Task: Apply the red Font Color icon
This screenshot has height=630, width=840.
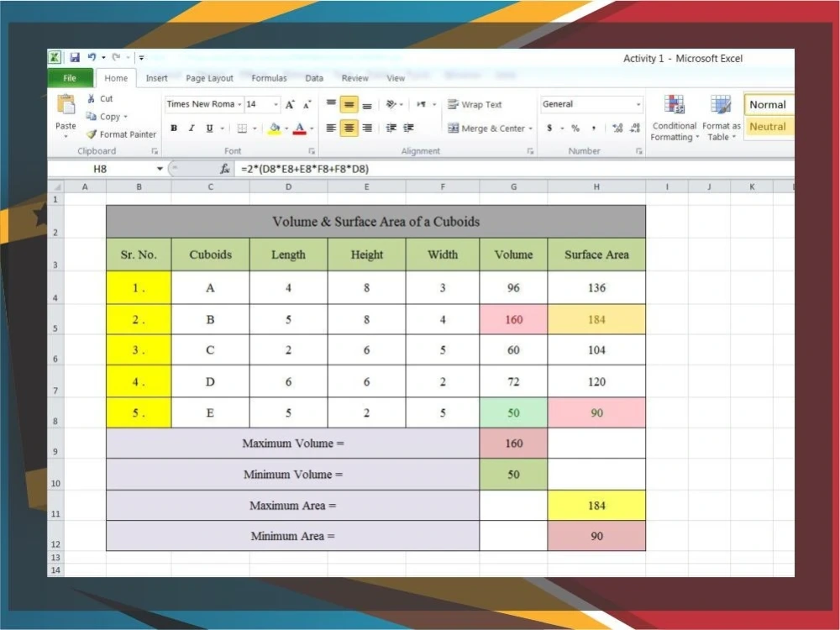Action: (300, 129)
